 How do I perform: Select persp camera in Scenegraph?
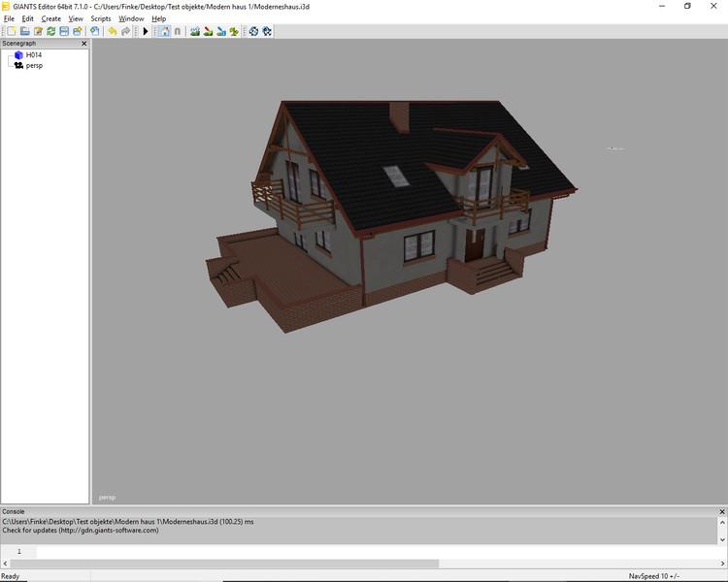pyautogui.click(x=34, y=65)
